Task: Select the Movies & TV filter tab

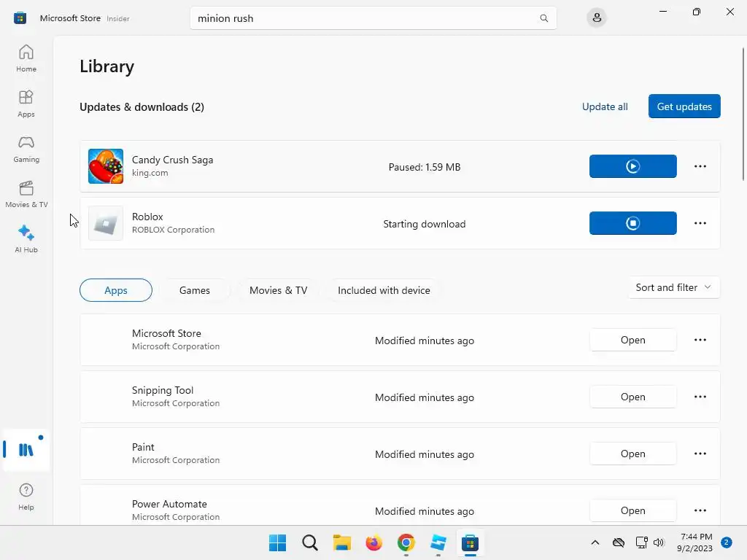Action: (x=278, y=290)
